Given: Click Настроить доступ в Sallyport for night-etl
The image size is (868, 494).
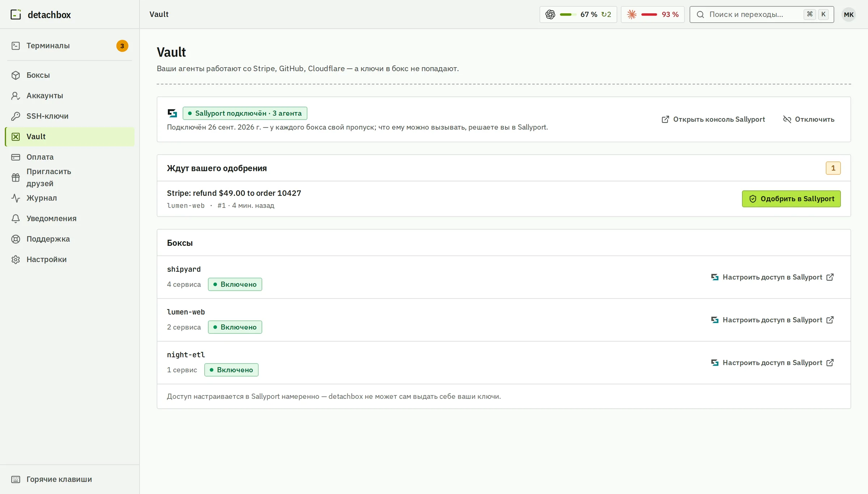Looking at the screenshot, I should pyautogui.click(x=772, y=362).
